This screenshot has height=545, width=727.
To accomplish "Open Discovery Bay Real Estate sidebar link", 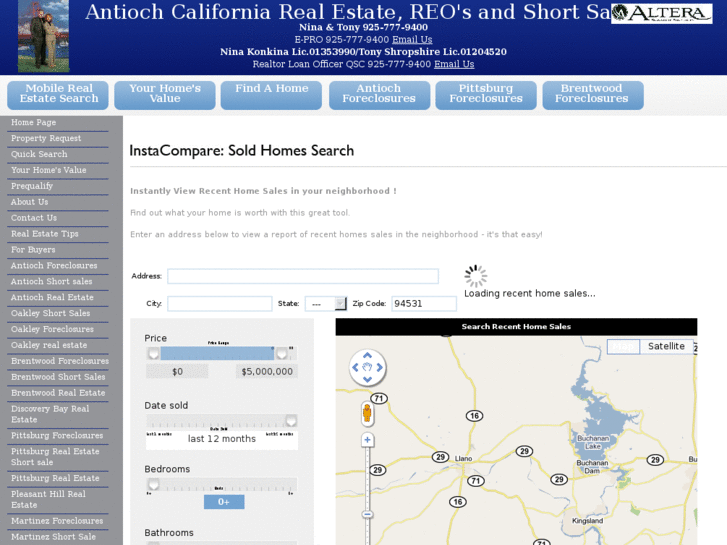I will (x=50, y=414).
